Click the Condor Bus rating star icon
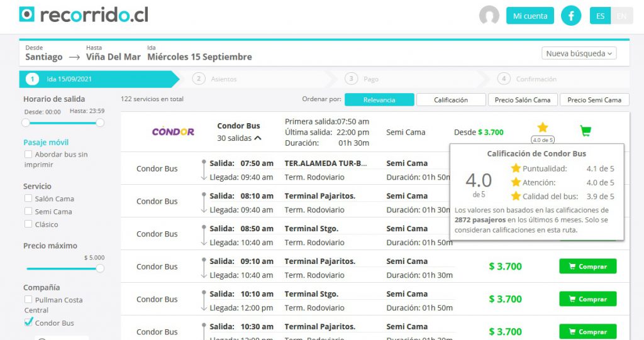 click(x=543, y=128)
